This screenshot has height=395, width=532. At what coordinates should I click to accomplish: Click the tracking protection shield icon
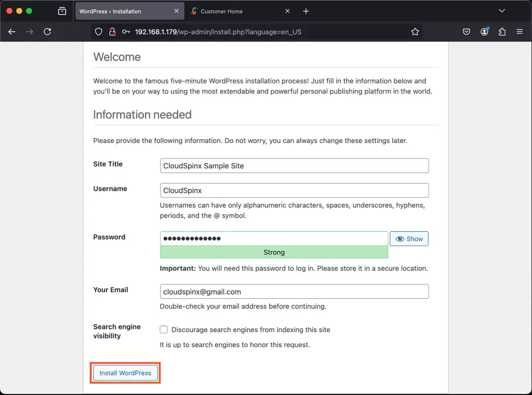98,32
